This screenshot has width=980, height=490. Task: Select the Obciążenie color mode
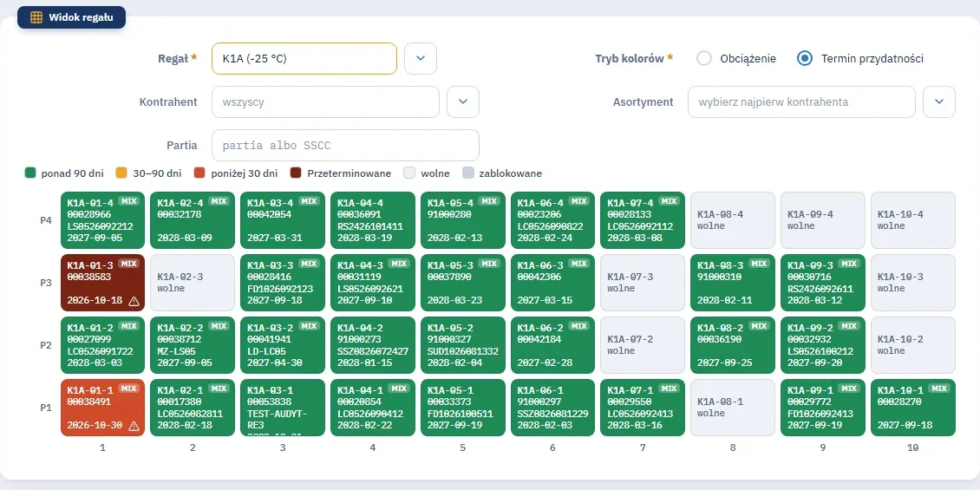704,58
